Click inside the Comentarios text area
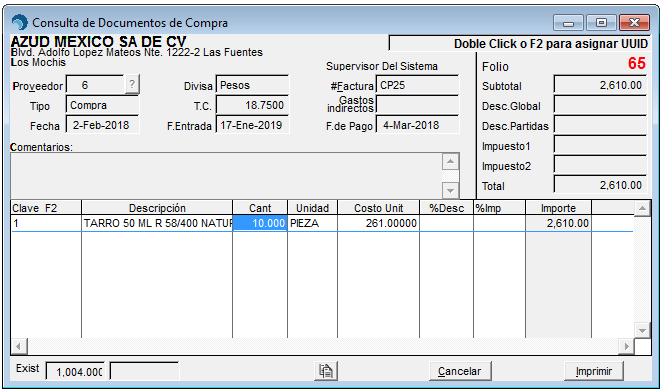 click(x=226, y=175)
